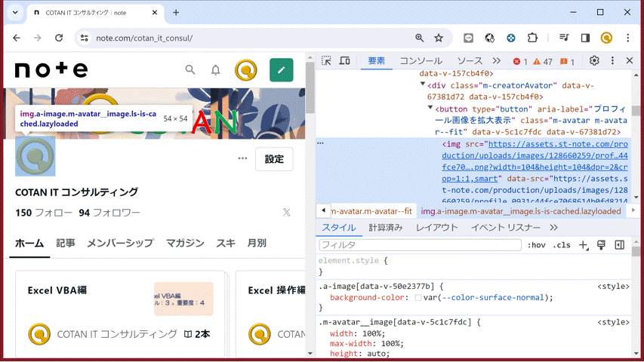Toggle the browser side panel
This screenshot has height=362, width=644.
(585, 38)
